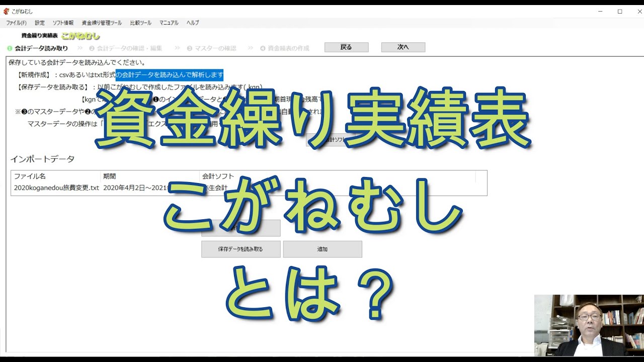Select step 資金繰表の作成
The height and width of the screenshot is (362, 644).
pyautogui.click(x=285, y=48)
